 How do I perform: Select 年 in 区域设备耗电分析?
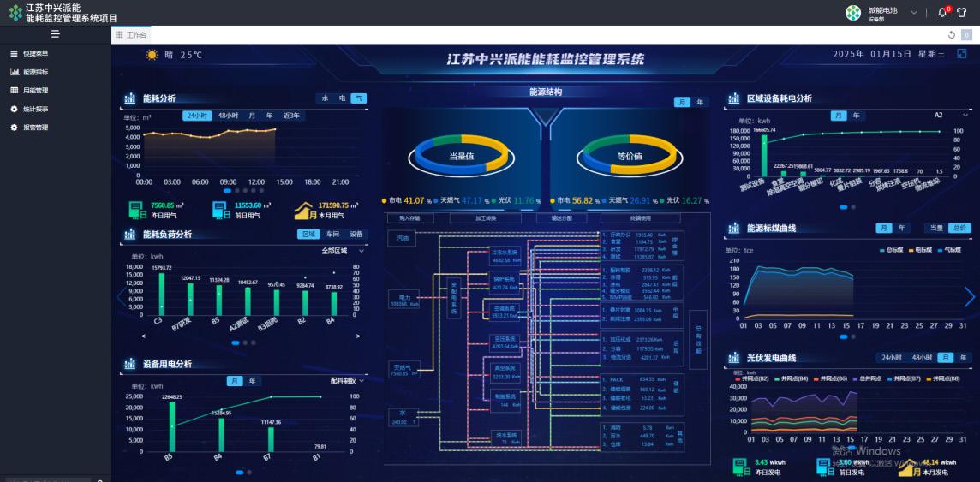coord(856,116)
